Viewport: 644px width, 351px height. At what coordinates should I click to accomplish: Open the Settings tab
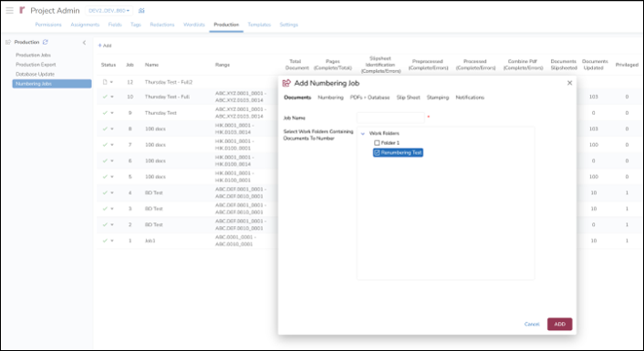(289, 25)
